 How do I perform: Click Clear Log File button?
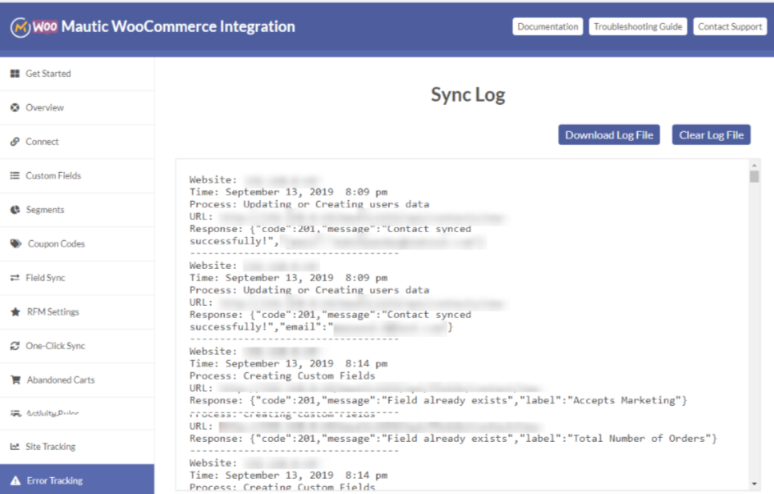point(711,135)
